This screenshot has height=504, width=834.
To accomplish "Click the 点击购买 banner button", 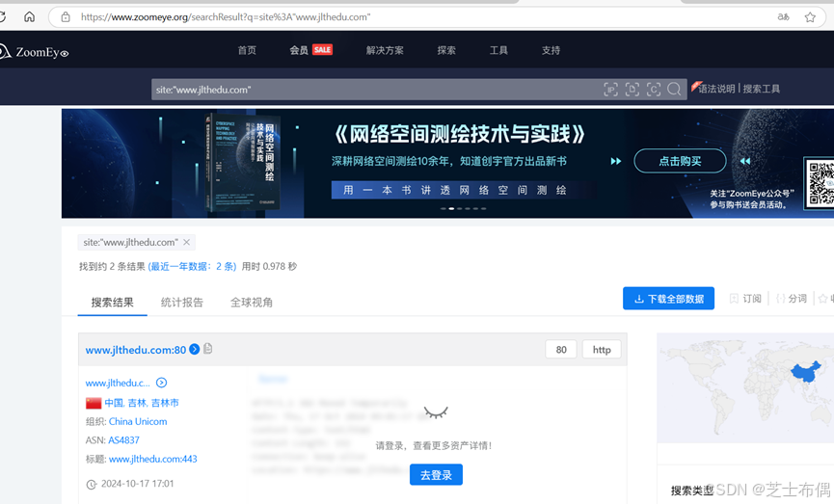I will pos(680,161).
